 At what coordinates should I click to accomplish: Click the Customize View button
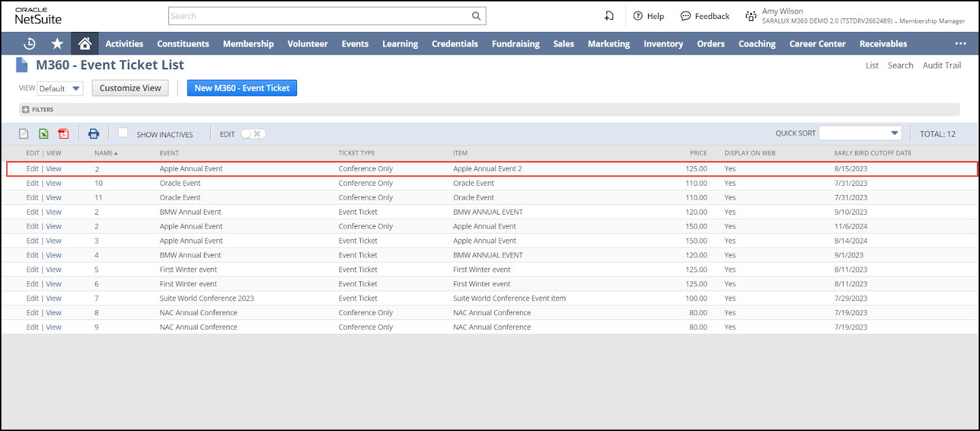[x=130, y=88]
